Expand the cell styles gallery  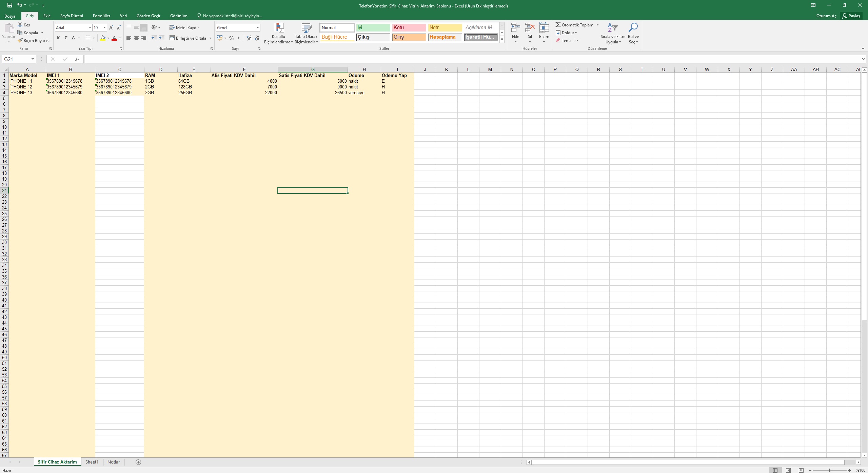coord(502,39)
